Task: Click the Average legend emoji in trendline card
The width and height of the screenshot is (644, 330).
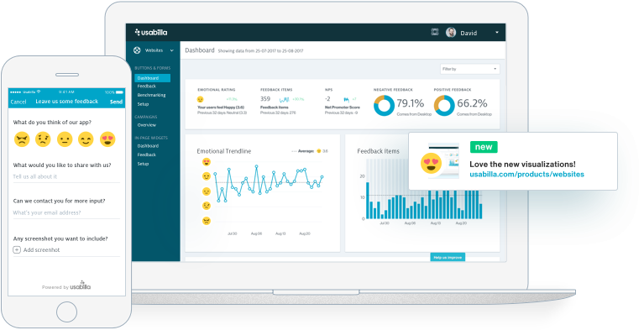Action: (318, 151)
